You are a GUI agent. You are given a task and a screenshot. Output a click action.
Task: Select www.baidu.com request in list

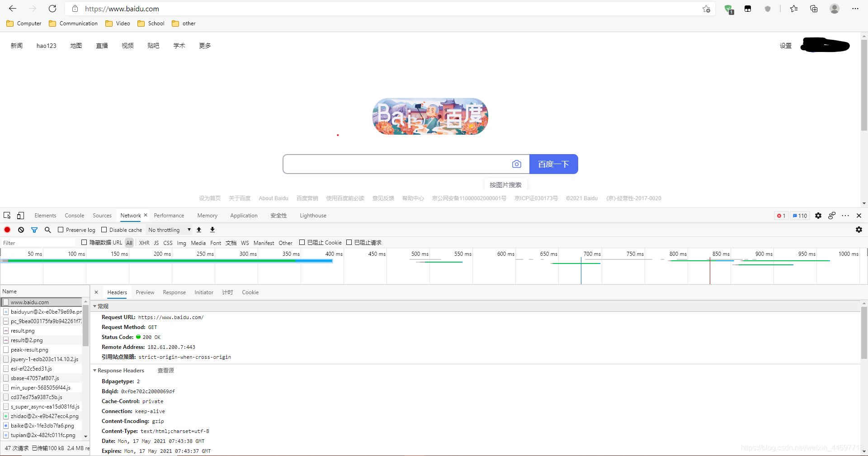coord(42,302)
